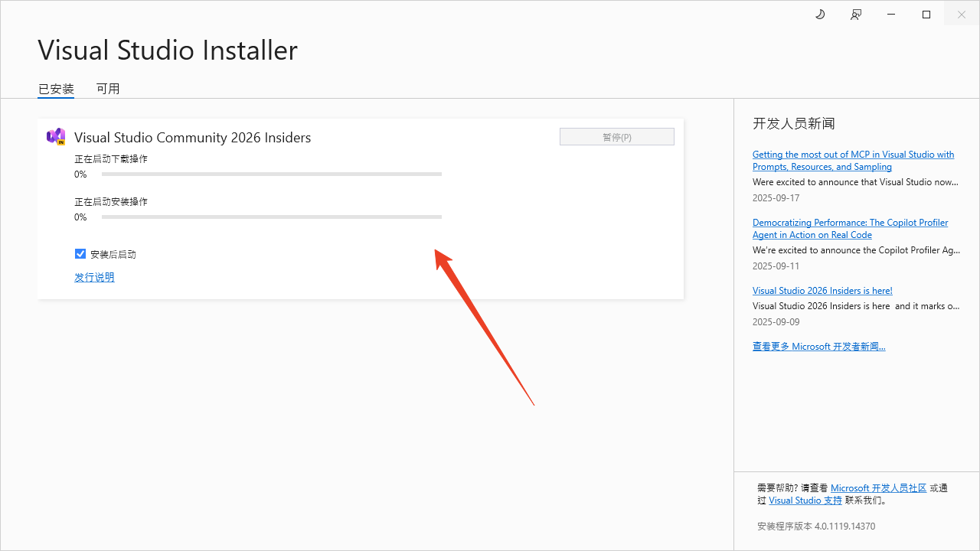Click the install progress bar
The width and height of the screenshot is (980, 551).
click(272, 217)
